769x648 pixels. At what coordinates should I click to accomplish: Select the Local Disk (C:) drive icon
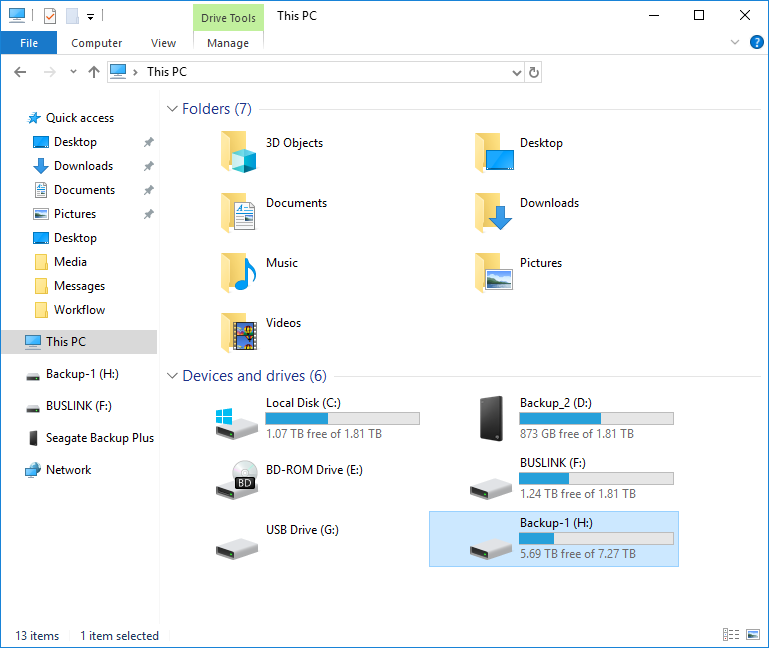click(237, 423)
